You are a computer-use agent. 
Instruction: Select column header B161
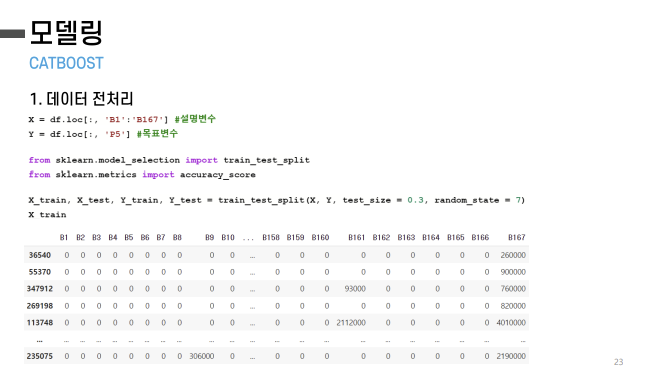click(356, 237)
